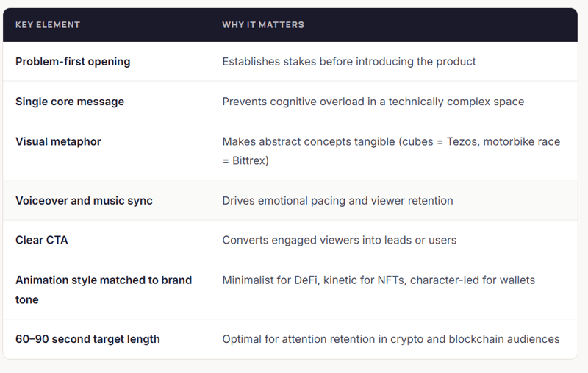Click the Minimalist for DeFi phrase
This screenshot has width=588, height=373.
[269, 280]
